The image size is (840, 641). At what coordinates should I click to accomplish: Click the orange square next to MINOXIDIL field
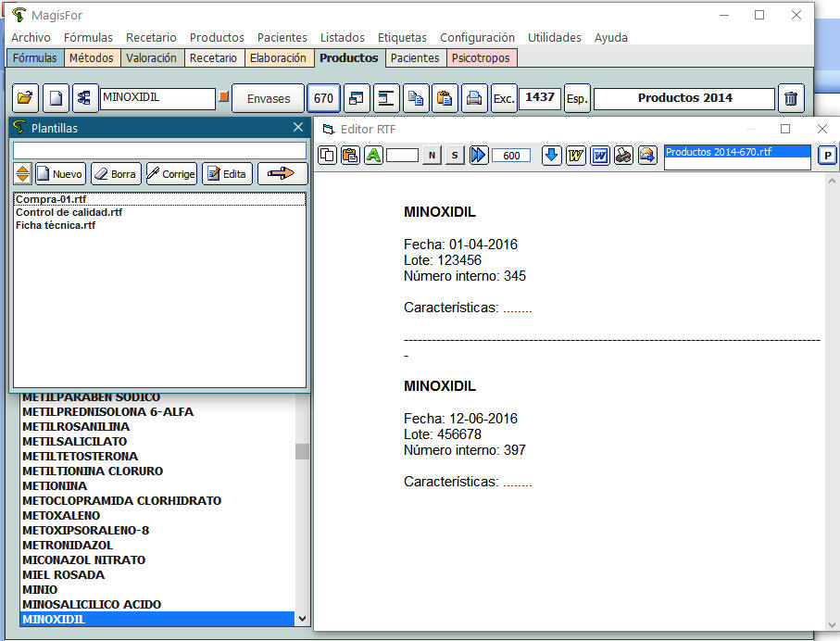click(x=222, y=96)
